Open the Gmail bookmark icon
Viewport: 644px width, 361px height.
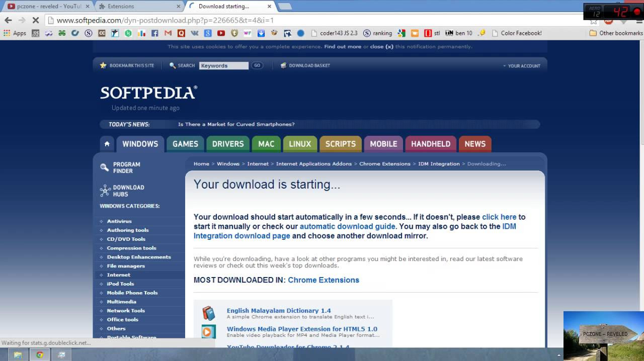pos(168,33)
